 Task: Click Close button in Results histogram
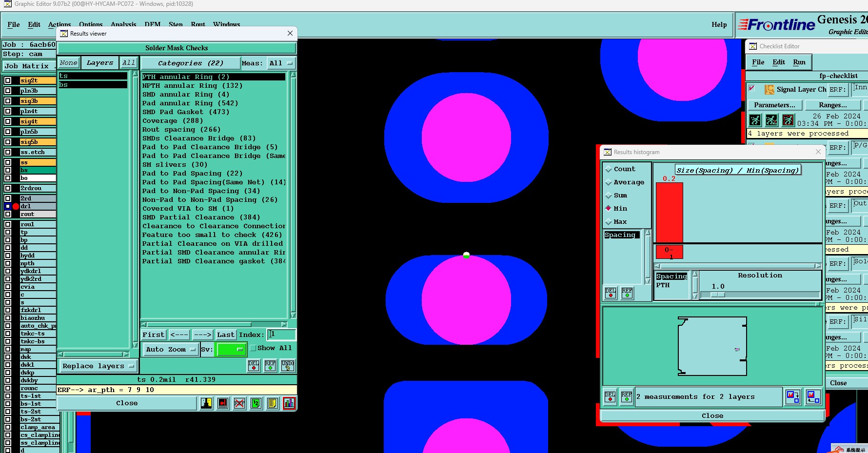click(712, 416)
